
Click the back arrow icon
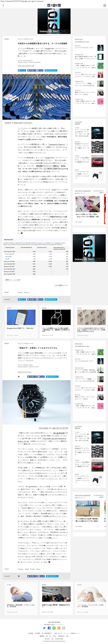(3, 6)
